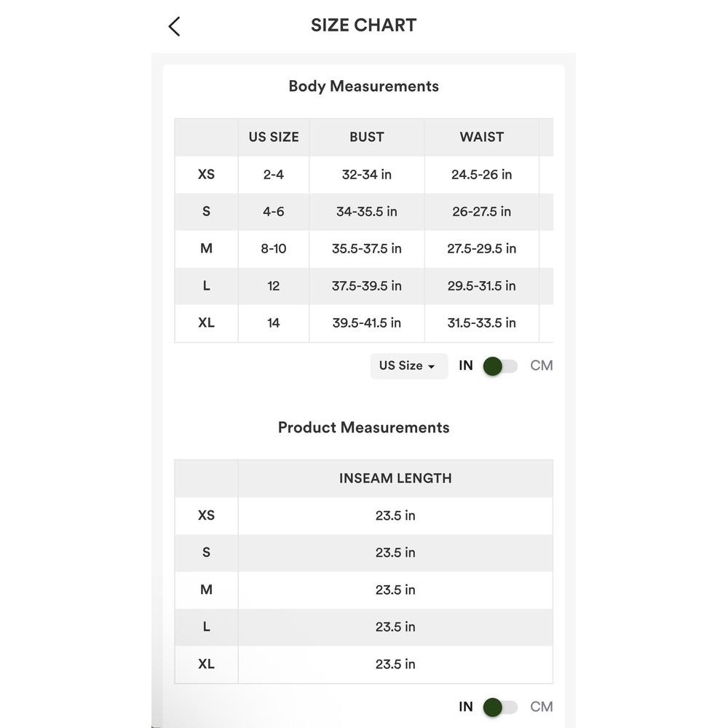728x728 pixels.
Task: Select CM label under Product Measurements table
Action: 542,707
